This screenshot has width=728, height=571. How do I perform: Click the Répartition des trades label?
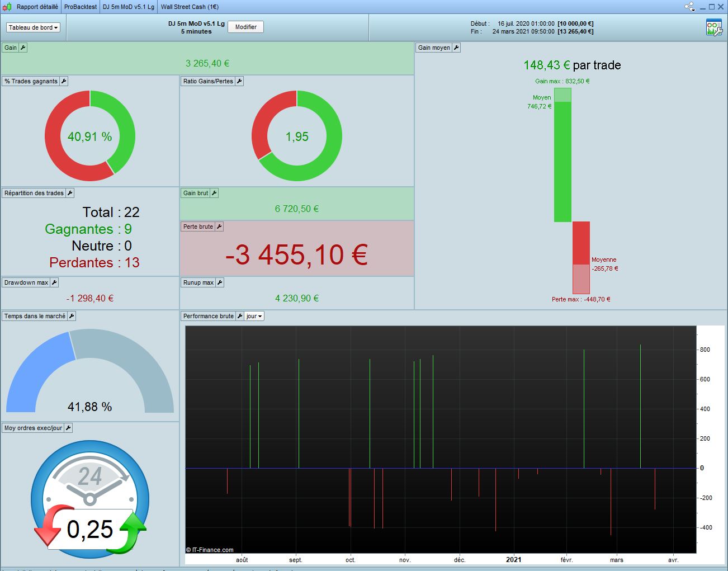pyautogui.click(x=34, y=193)
